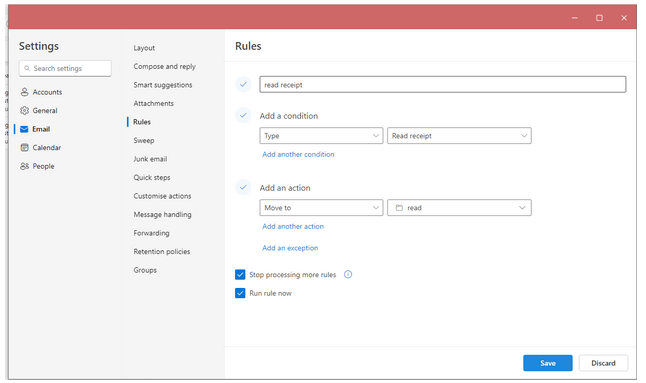
Task: Click the General gear icon
Action: pyautogui.click(x=25, y=110)
